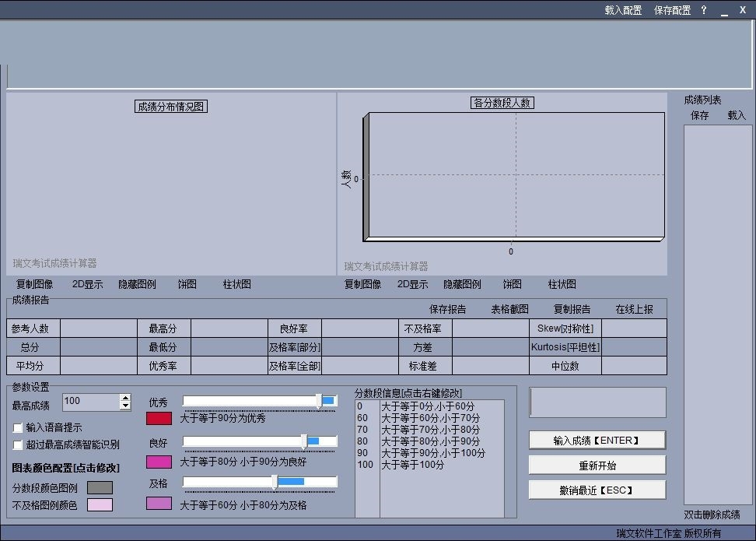This screenshot has width=756, height=541.
Task: Click the red 优秀 color swatch
Action: [159, 418]
